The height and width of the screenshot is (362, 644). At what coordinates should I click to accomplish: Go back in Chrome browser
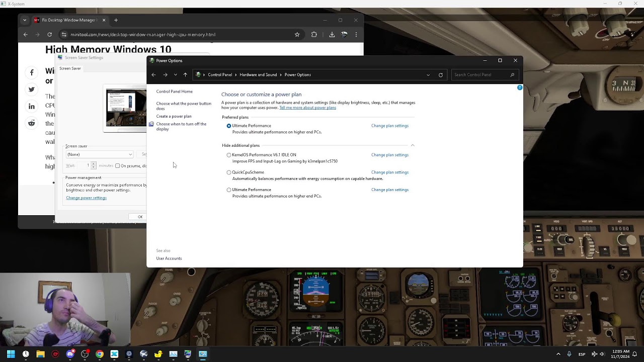point(26,35)
